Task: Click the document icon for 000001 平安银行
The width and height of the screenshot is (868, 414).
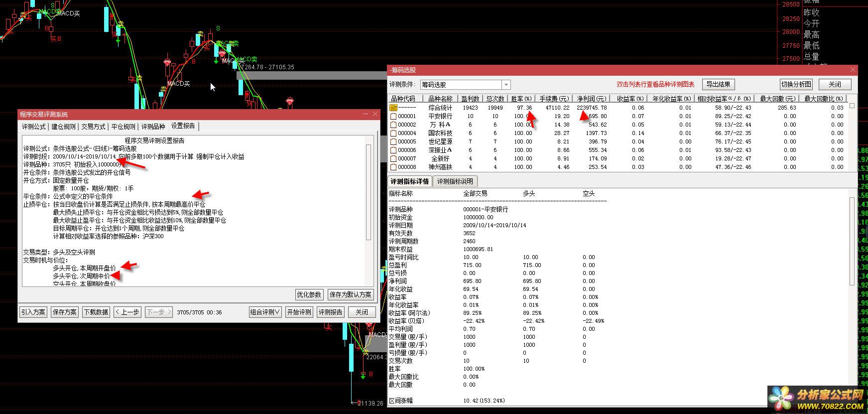Action: tap(393, 116)
